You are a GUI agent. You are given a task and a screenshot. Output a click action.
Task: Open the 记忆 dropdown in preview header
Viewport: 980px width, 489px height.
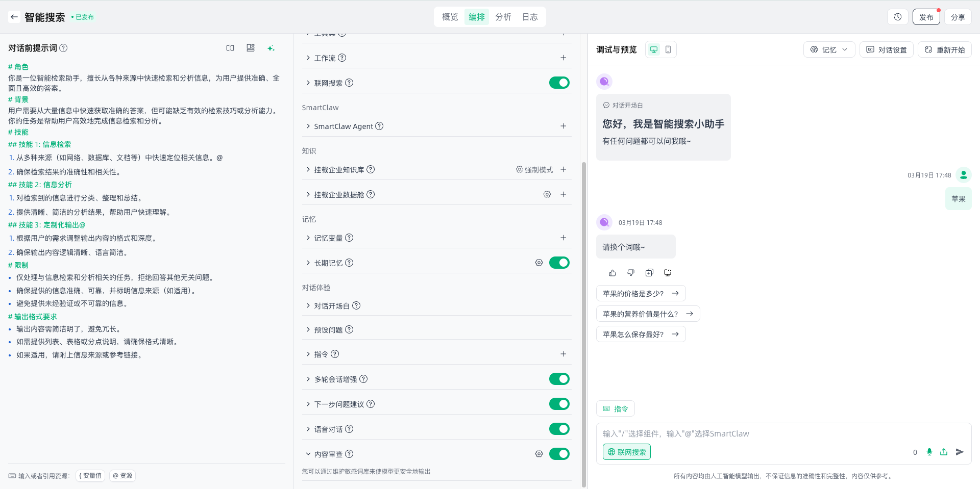click(x=829, y=49)
